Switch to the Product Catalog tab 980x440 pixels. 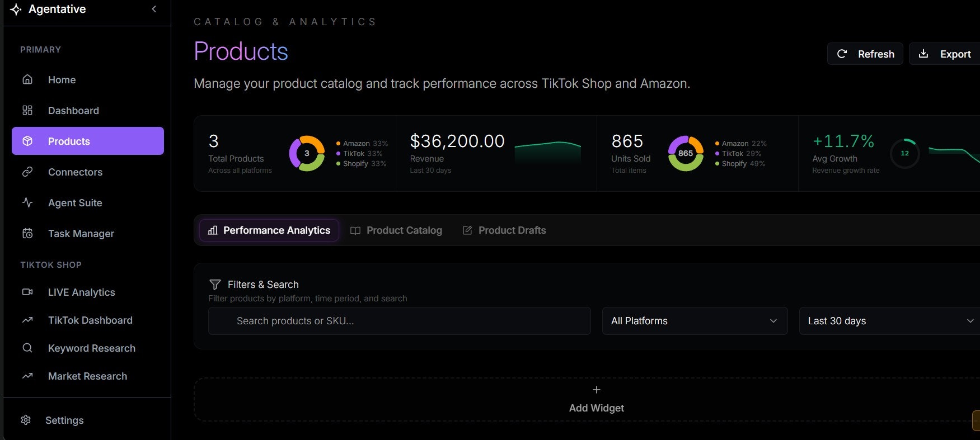click(x=396, y=230)
